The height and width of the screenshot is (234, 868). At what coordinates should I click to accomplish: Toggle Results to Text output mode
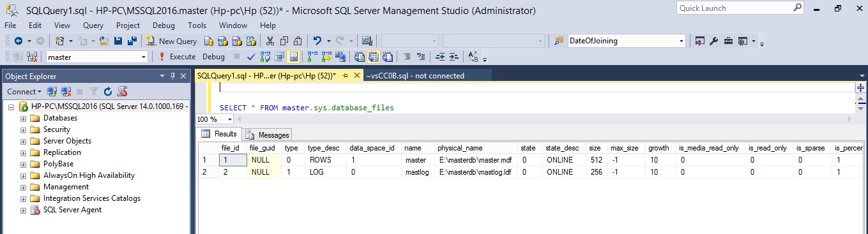point(359,57)
